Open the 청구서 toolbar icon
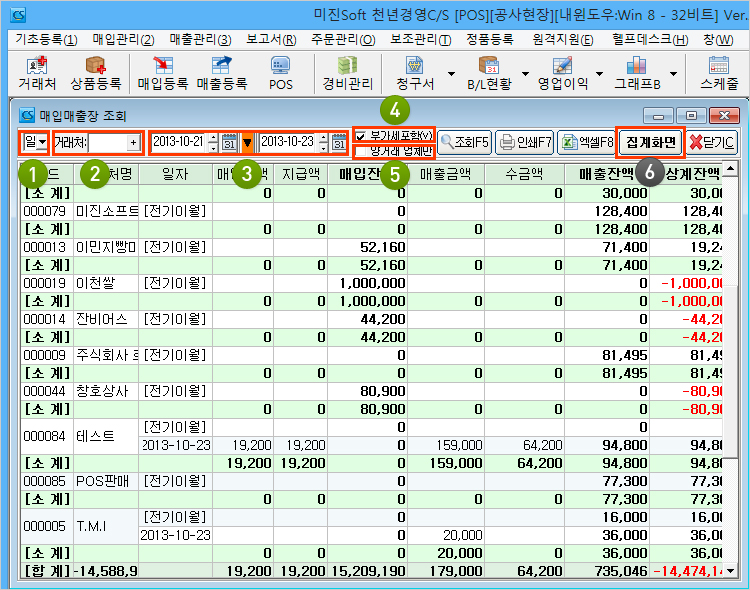750x590 pixels. click(415, 73)
